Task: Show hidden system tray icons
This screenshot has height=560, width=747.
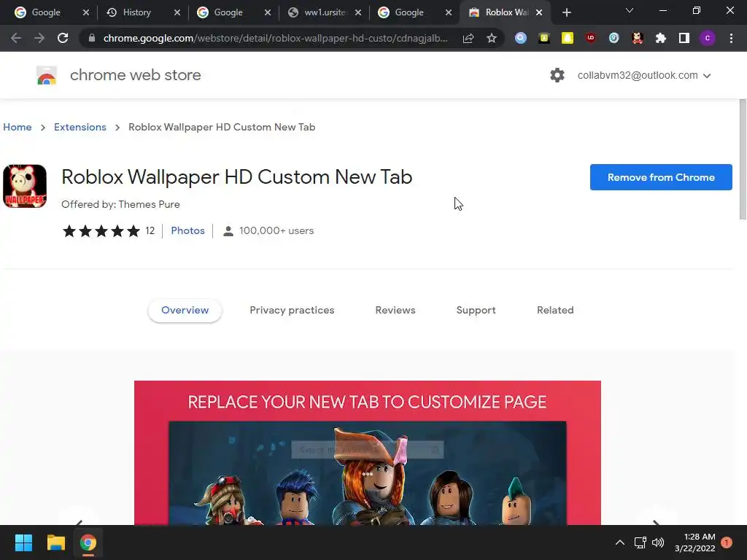Action: click(620, 542)
